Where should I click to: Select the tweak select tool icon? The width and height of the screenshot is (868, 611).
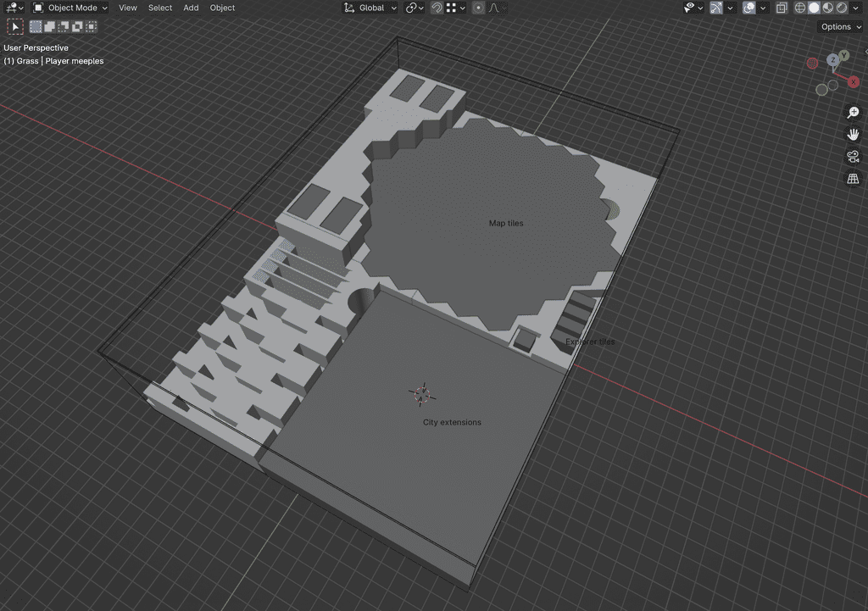tap(15, 26)
